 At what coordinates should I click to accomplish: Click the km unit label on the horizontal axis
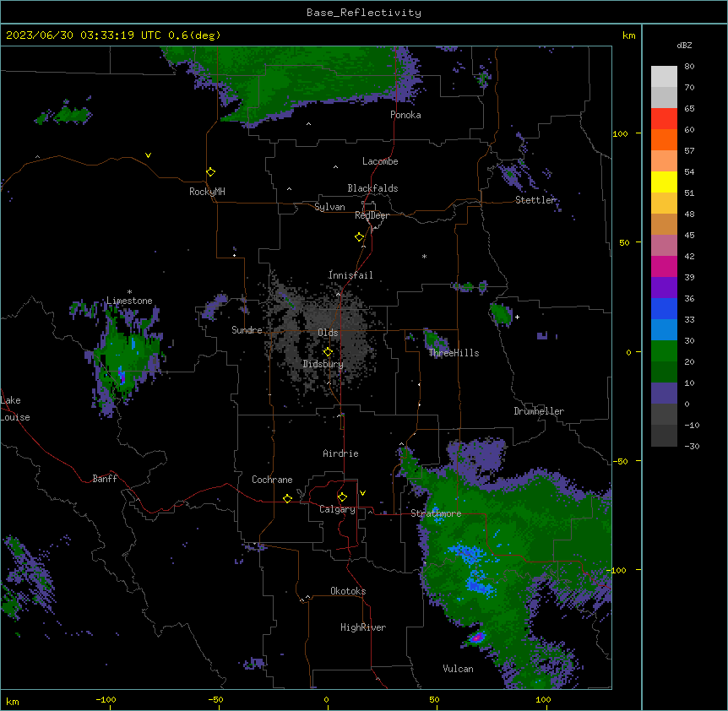(13, 701)
